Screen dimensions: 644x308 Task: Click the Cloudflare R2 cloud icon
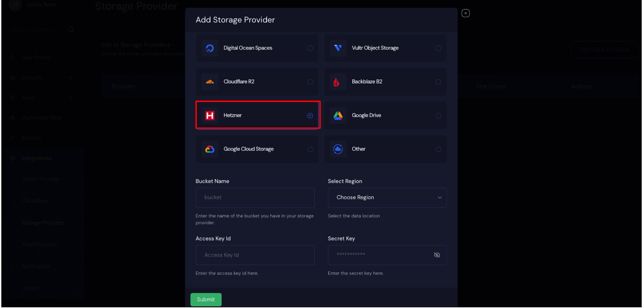point(210,82)
